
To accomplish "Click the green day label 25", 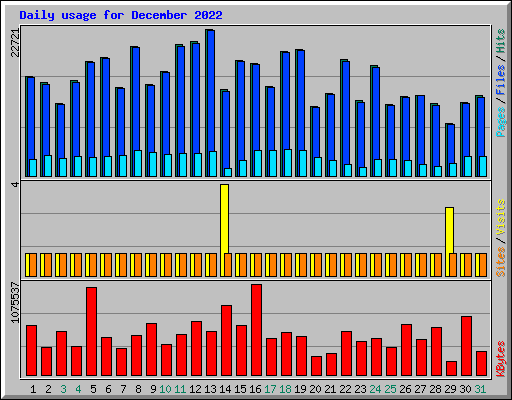I will pos(390,389).
